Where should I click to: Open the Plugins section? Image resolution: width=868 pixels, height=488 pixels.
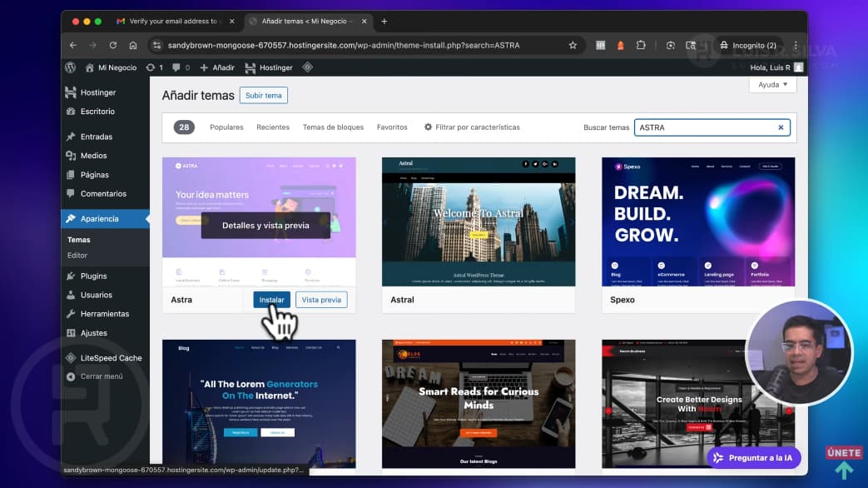point(93,276)
